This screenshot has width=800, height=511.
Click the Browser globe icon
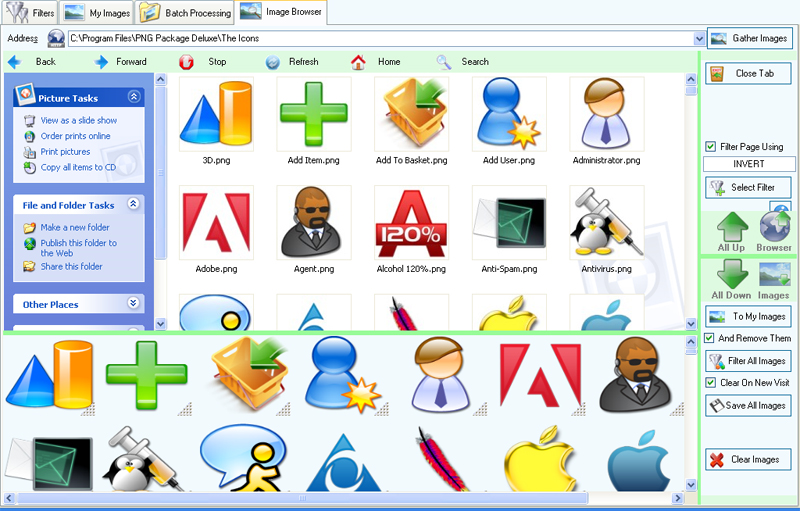coord(774,226)
